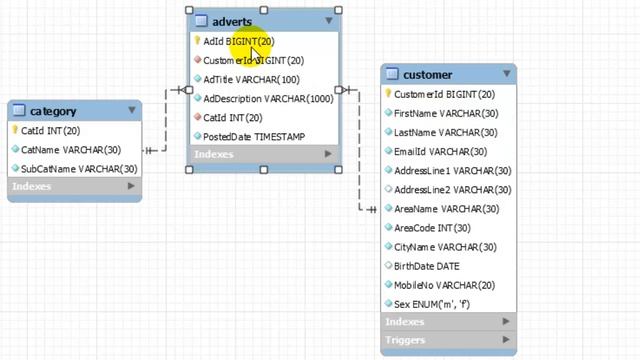Select the relationship line between category and adverts
The image size is (640, 360).
point(166,120)
